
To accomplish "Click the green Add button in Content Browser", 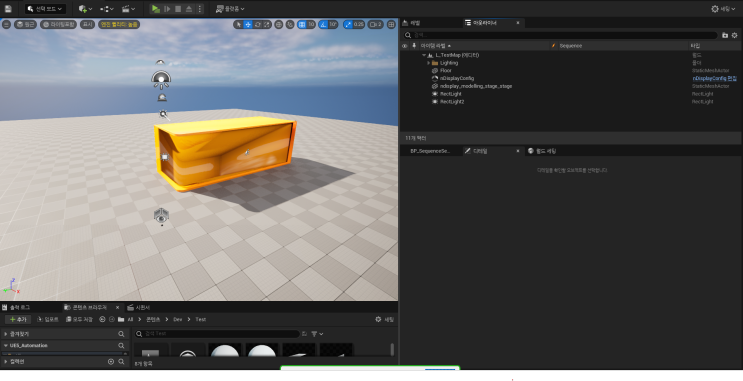I will 18,319.
